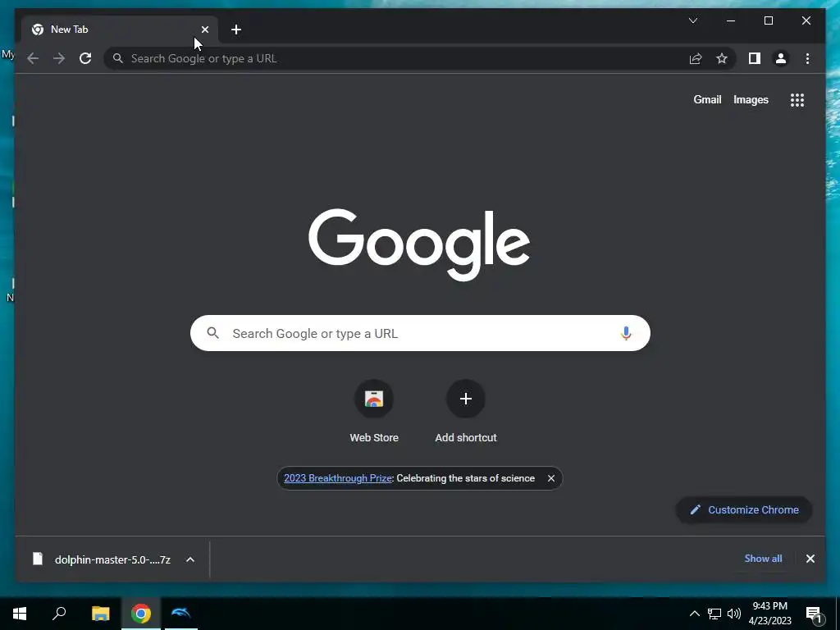Screen dimensions: 840x630
Task: Expand dolphin-master download options chevron
Action: 190,559
